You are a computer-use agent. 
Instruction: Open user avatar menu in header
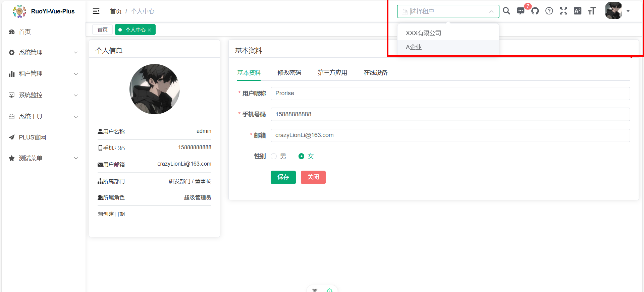click(617, 11)
